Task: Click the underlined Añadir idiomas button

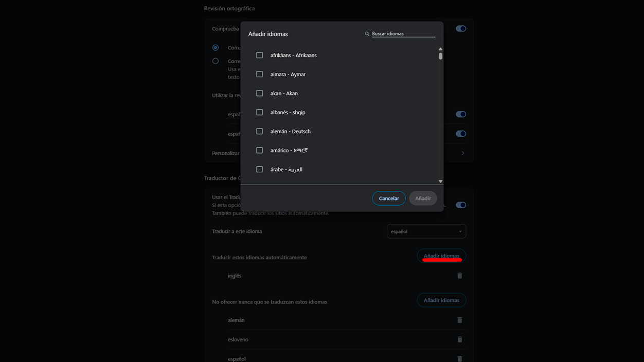Action: [441, 256]
